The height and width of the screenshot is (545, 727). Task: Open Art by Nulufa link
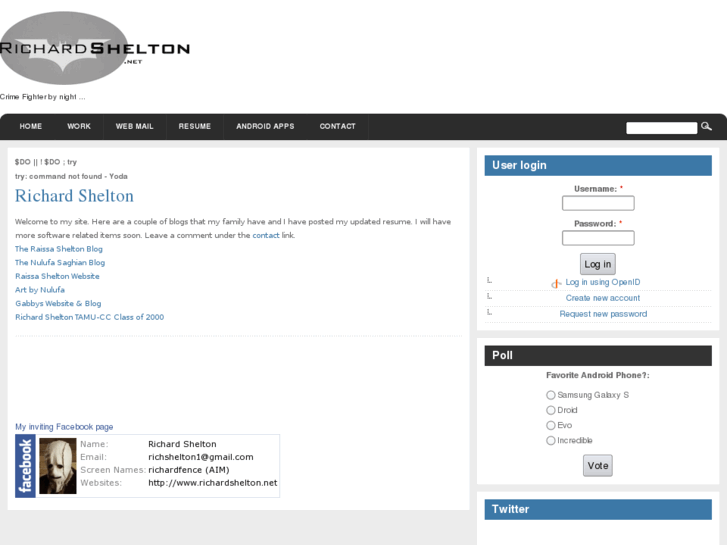(x=40, y=290)
